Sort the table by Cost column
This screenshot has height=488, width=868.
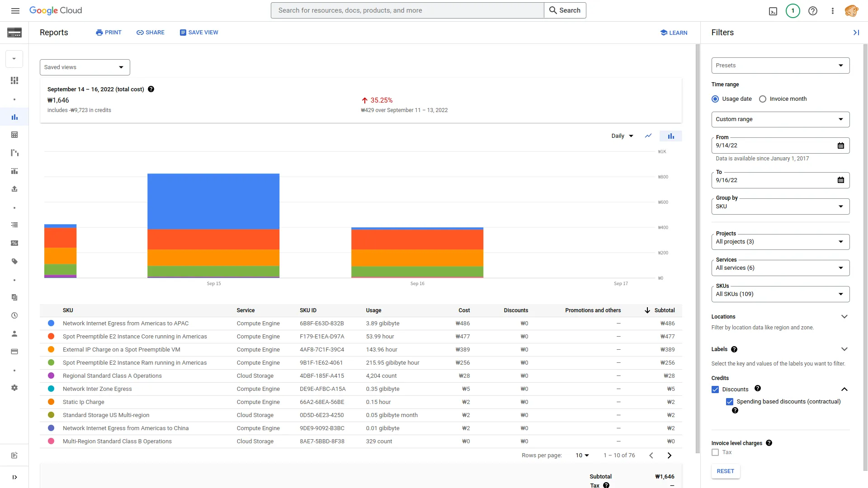click(464, 310)
